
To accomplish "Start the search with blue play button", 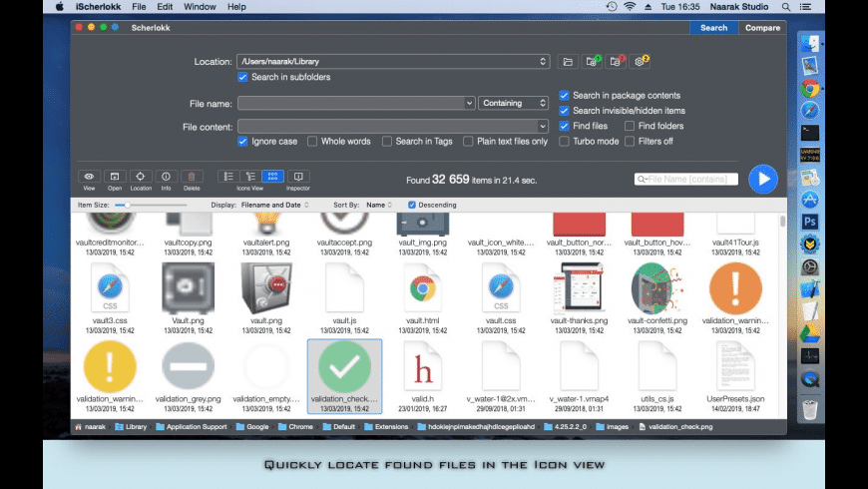I will (x=763, y=179).
